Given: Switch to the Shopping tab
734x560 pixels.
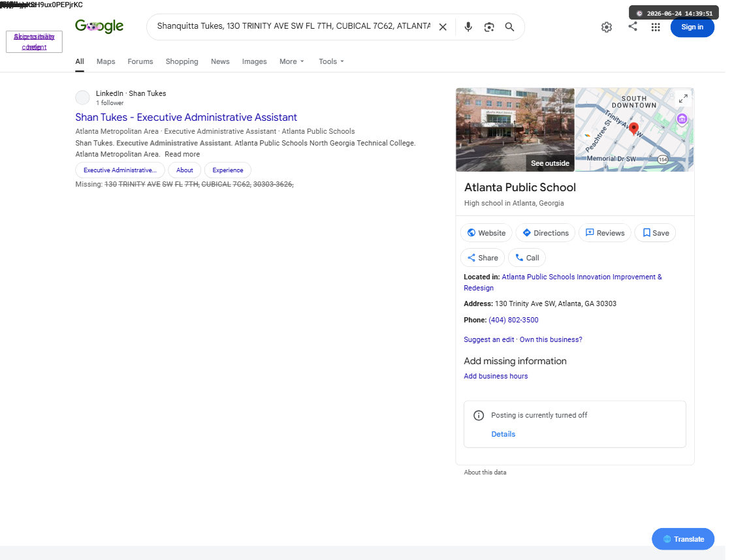Looking at the screenshot, I should [182, 61].
